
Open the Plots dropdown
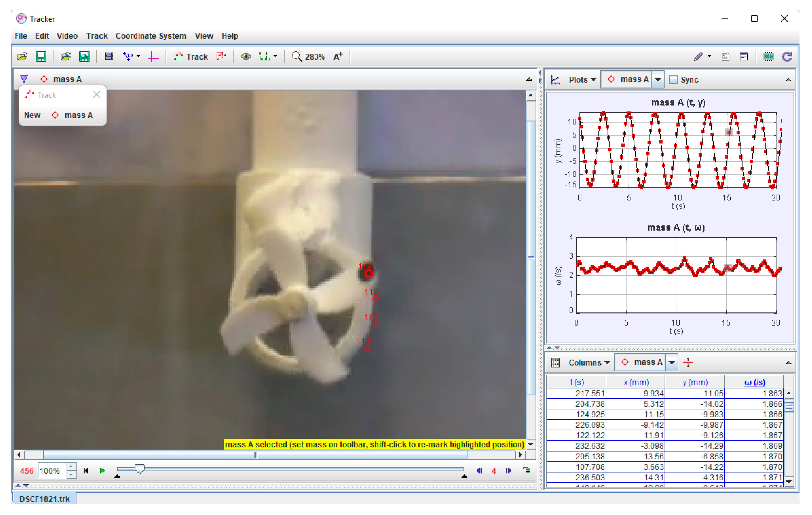(x=582, y=80)
